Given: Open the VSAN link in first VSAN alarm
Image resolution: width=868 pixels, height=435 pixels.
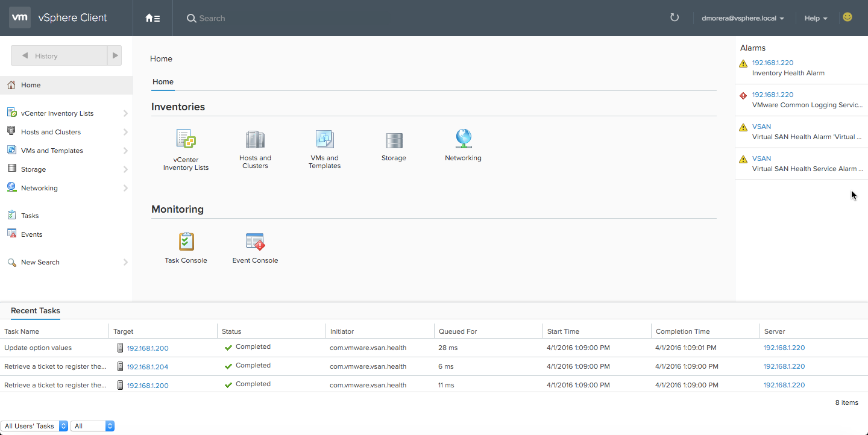Looking at the screenshot, I should [761, 127].
